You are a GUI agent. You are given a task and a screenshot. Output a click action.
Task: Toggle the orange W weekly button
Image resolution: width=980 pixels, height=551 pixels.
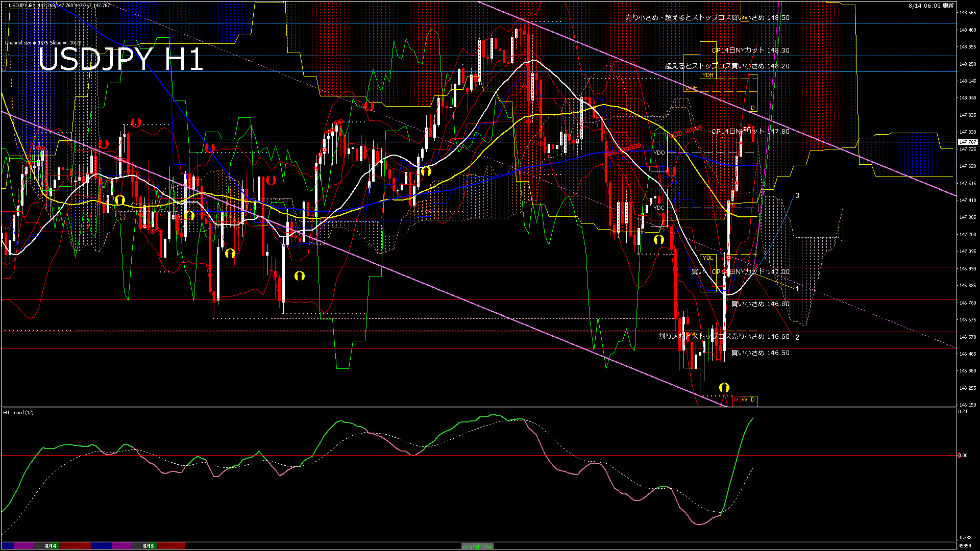point(744,400)
